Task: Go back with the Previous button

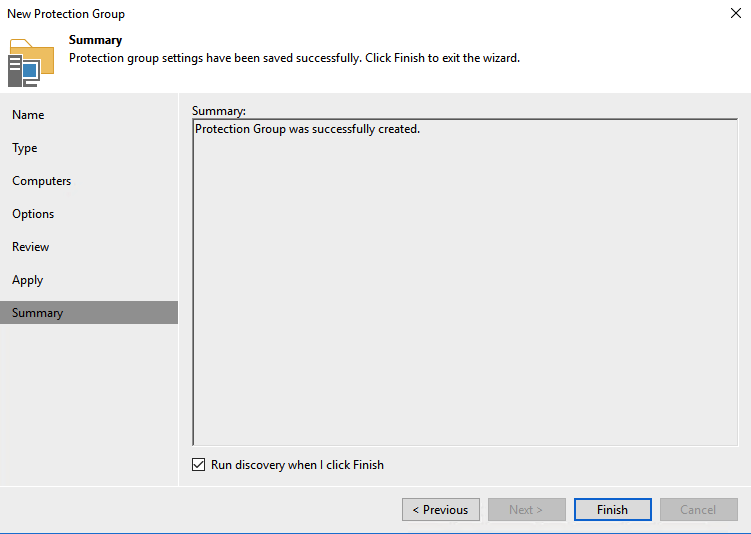Action: tap(441, 510)
